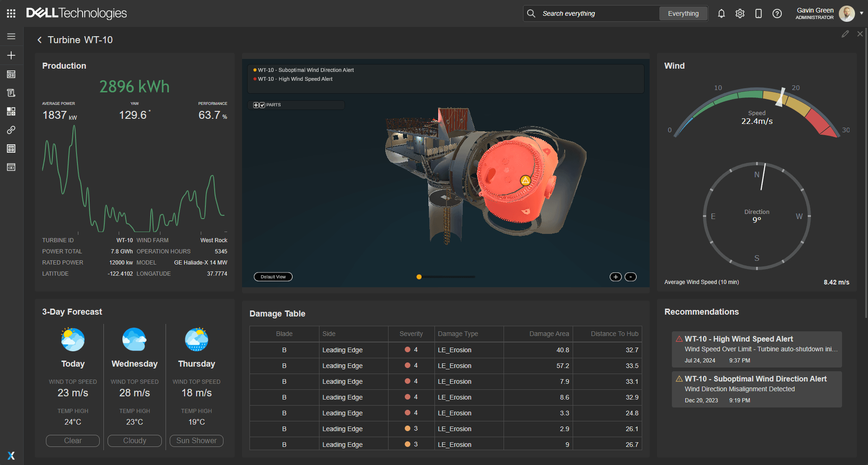Zoom in the 3D turbine view

click(x=615, y=277)
